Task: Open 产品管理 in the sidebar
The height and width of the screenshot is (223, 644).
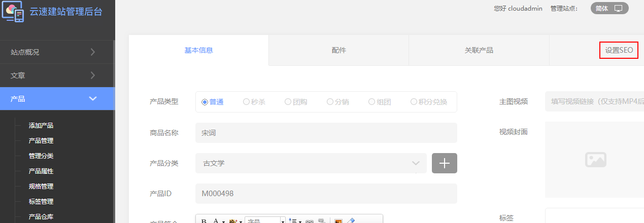Action: pyautogui.click(x=41, y=141)
